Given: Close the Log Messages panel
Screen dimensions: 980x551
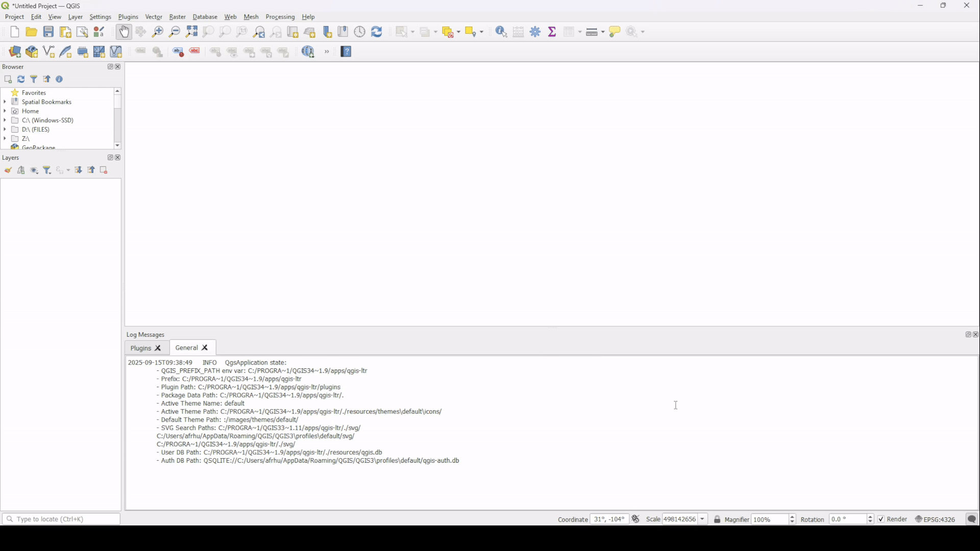Looking at the screenshot, I should point(975,335).
